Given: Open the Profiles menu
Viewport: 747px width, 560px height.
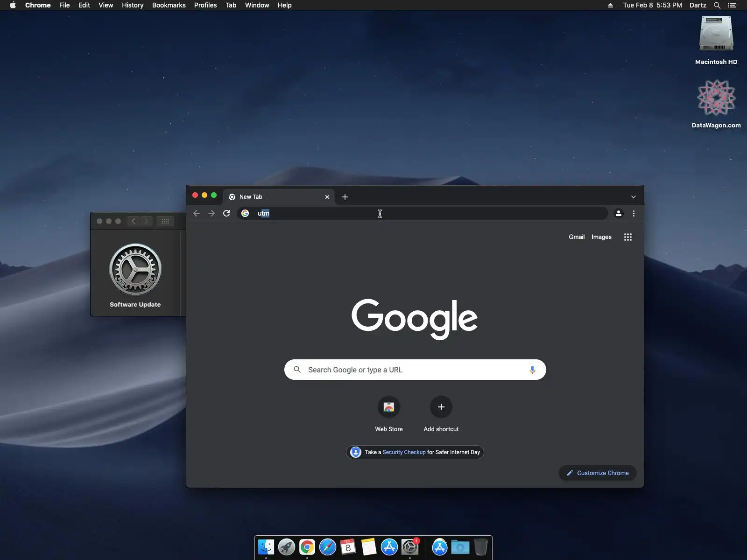Looking at the screenshot, I should tap(205, 5).
